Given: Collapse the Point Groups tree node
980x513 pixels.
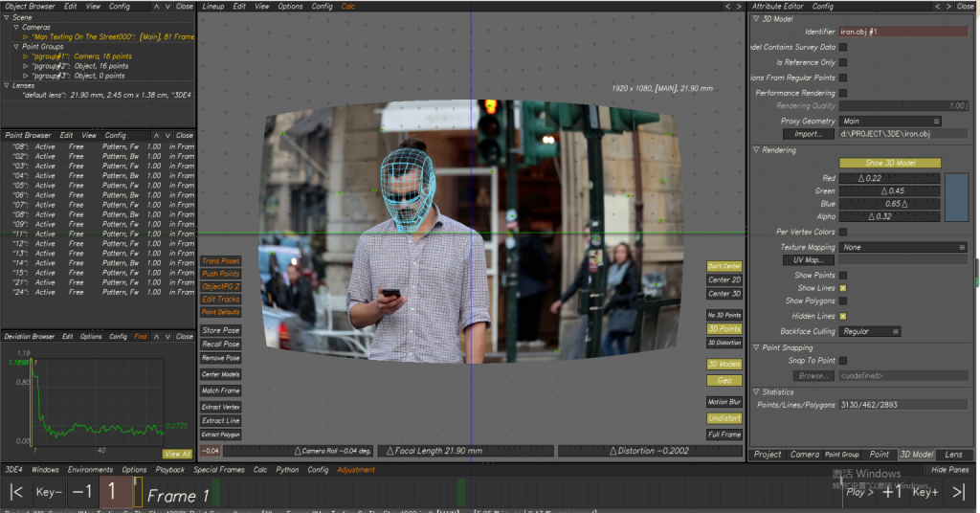Looking at the screenshot, I should coord(15,47).
